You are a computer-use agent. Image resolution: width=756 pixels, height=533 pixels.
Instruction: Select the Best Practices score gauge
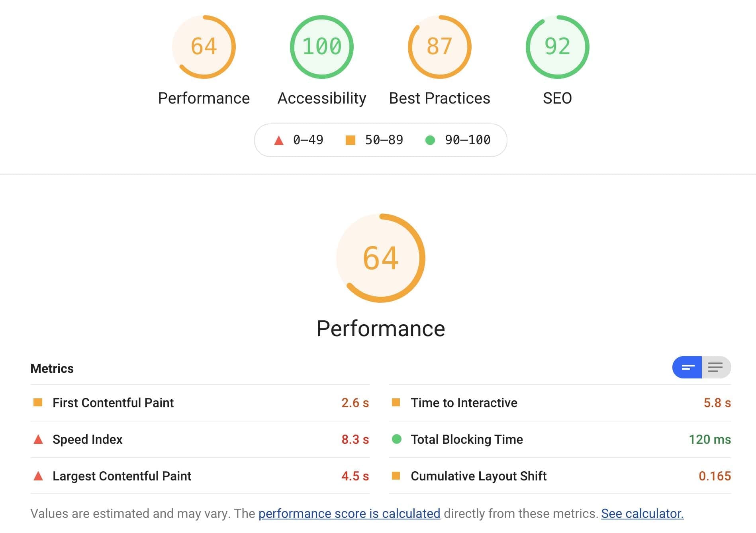[x=439, y=47]
